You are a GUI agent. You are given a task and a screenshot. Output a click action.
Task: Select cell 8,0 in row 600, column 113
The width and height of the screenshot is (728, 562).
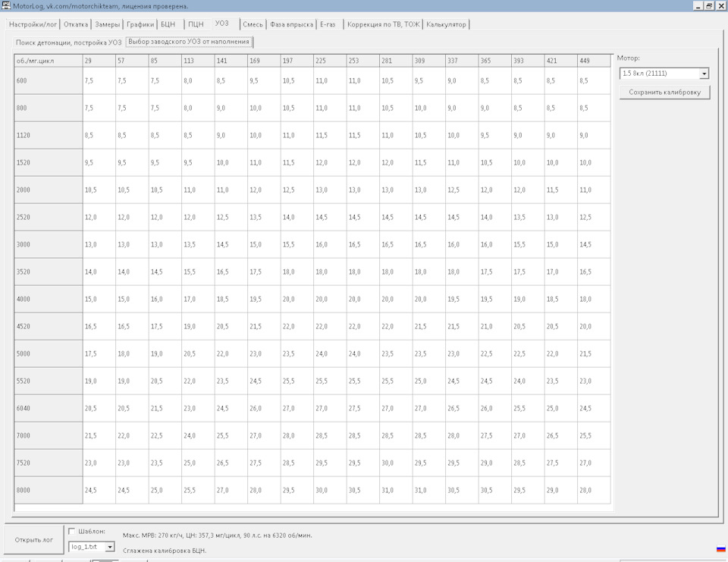pyautogui.click(x=198, y=81)
